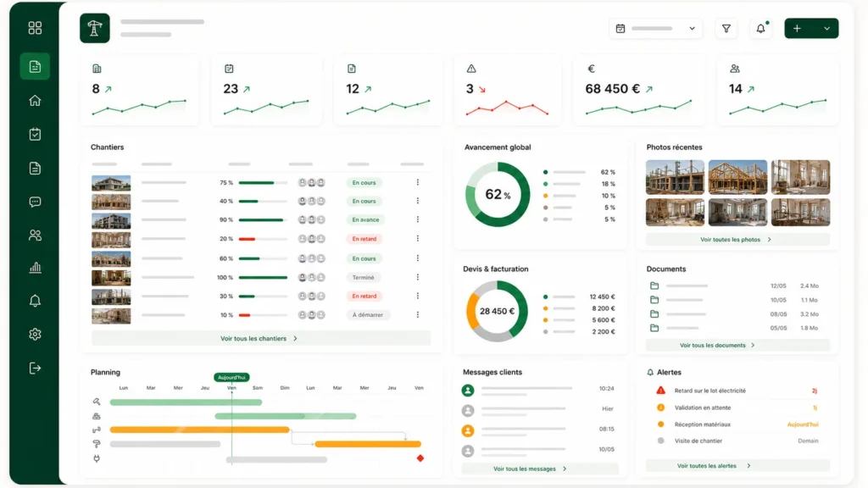
Task: Open the card showing 14 with users icon
Action: coord(778,91)
